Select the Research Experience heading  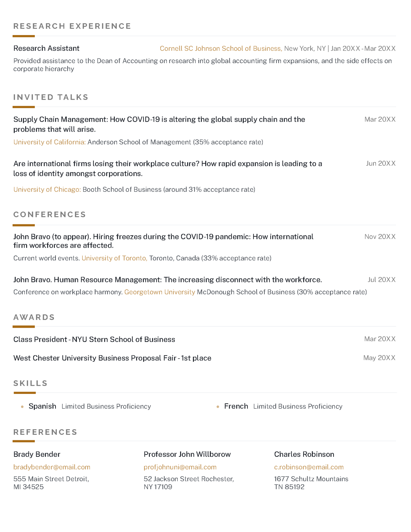(72, 26)
